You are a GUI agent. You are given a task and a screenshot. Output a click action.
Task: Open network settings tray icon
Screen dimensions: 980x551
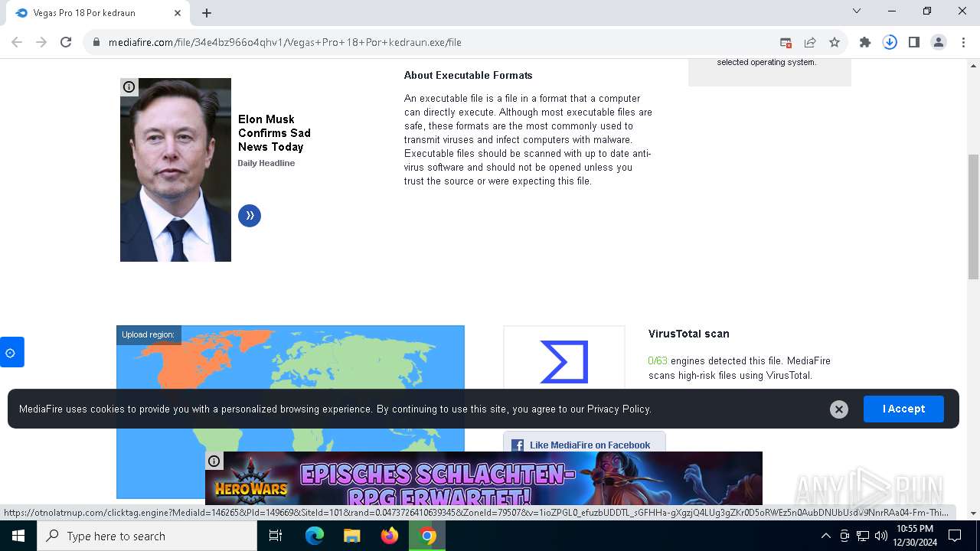863,536
